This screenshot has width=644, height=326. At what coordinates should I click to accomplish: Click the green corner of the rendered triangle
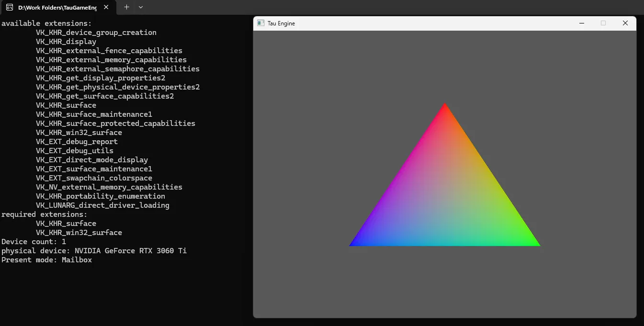(535, 243)
